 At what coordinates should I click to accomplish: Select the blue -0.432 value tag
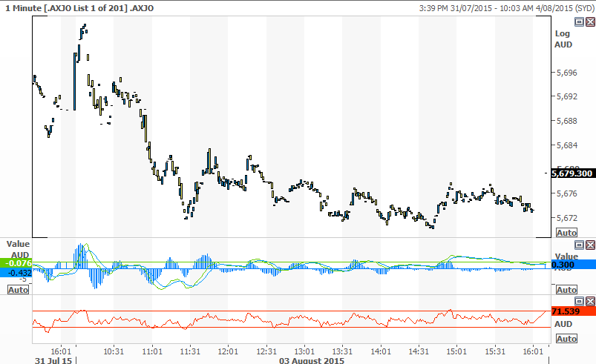point(18,272)
